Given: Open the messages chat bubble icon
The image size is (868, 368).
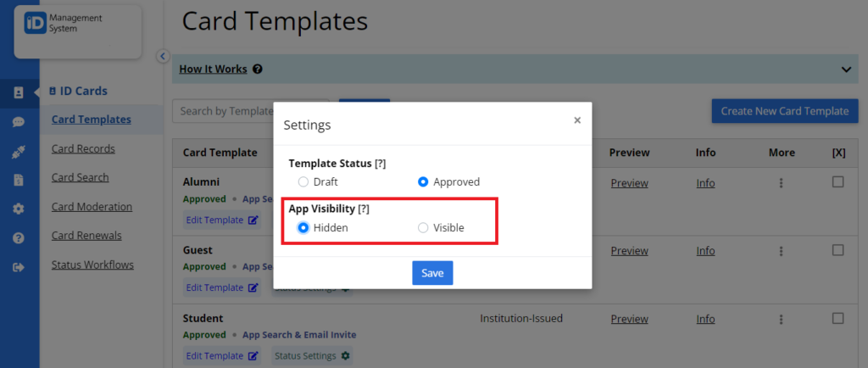Looking at the screenshot, I should pyautogui.click(x=19, y=122).
